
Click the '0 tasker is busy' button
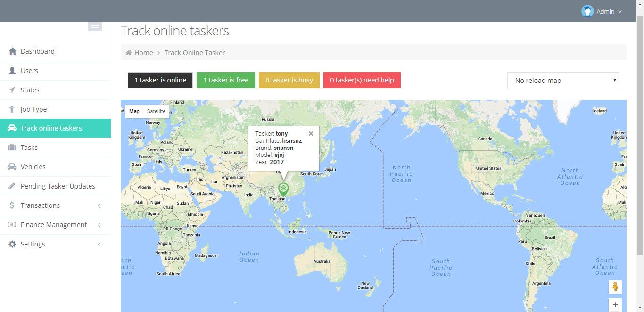pos(289,80)
